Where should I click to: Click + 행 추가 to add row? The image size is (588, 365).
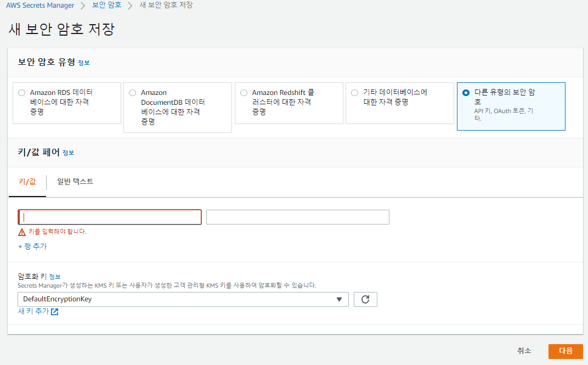point(32,246)
